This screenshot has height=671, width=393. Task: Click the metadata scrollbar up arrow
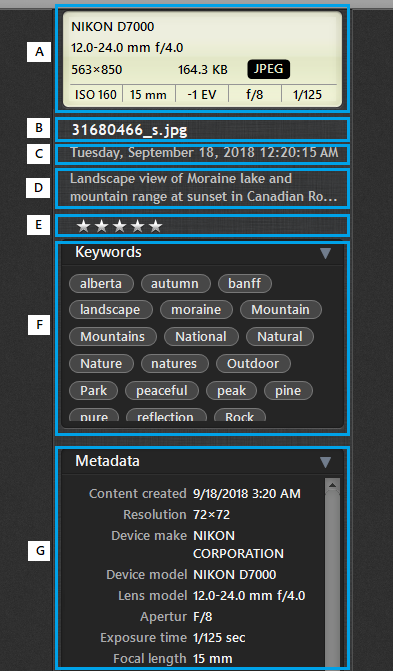332,484
